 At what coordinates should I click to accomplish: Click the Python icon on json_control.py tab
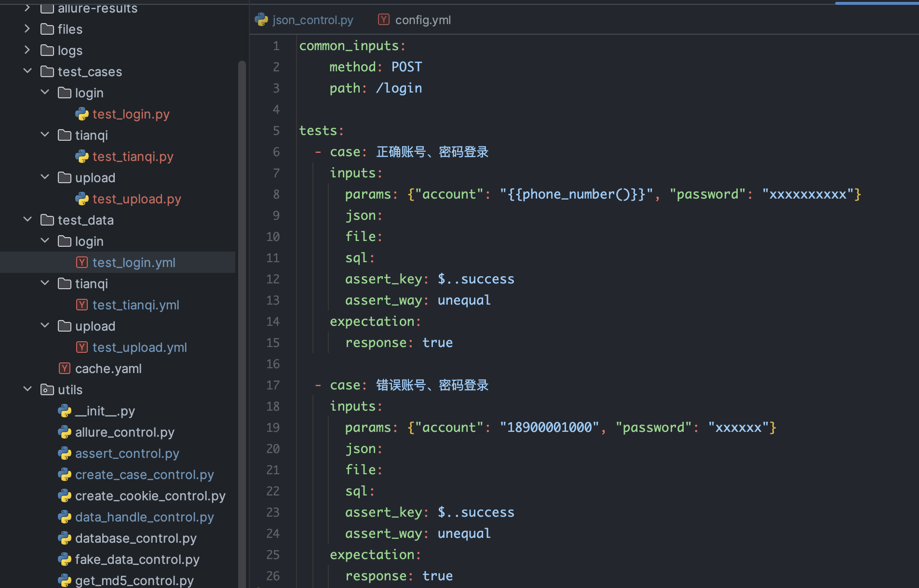pyautogui.click(x=261, y=20)
